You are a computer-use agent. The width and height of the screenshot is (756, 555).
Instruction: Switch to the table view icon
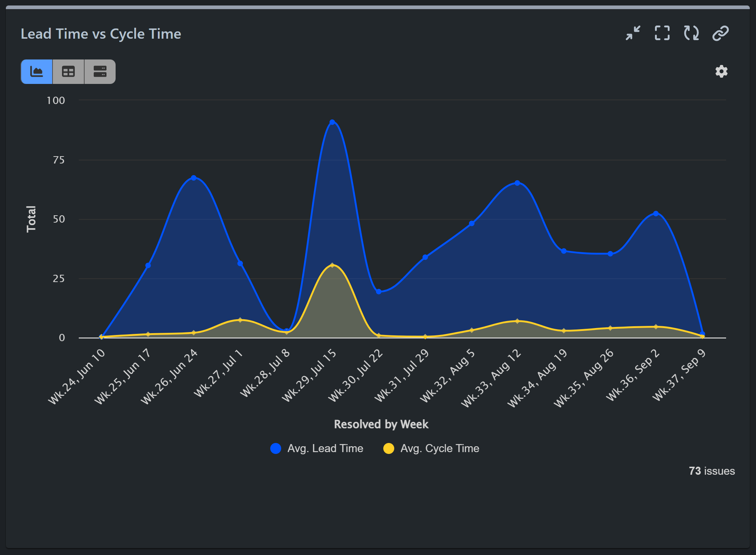click(x=68, y=72)
